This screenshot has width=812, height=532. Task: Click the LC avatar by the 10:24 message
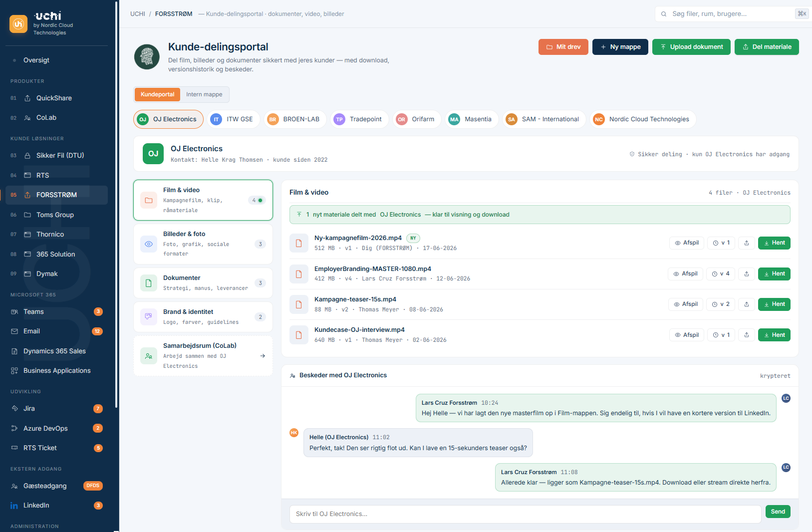786,398
